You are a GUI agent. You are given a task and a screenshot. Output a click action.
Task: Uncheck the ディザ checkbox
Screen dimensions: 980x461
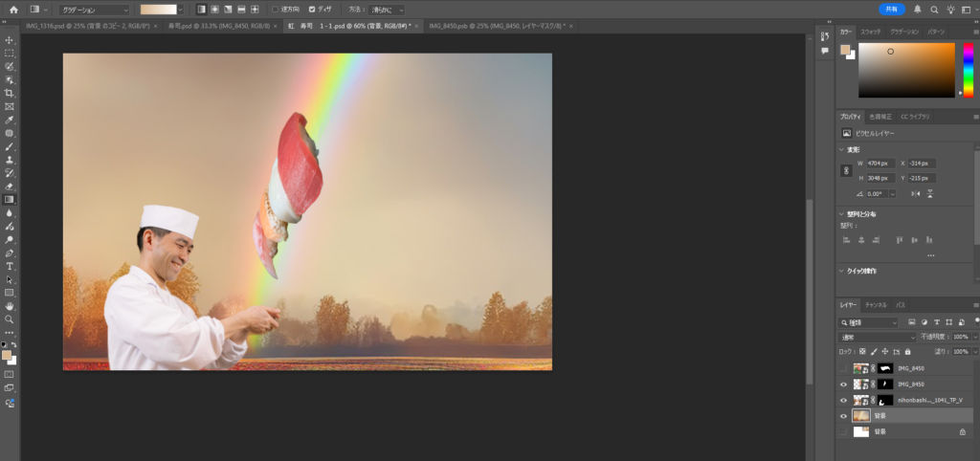click(312, 10)
